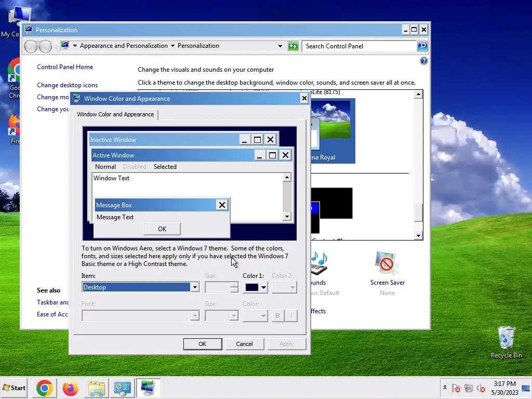Viewport: 532px width, 399px height.
Task: Open the clock showing 3:17 PM
Action: (504, 388)
